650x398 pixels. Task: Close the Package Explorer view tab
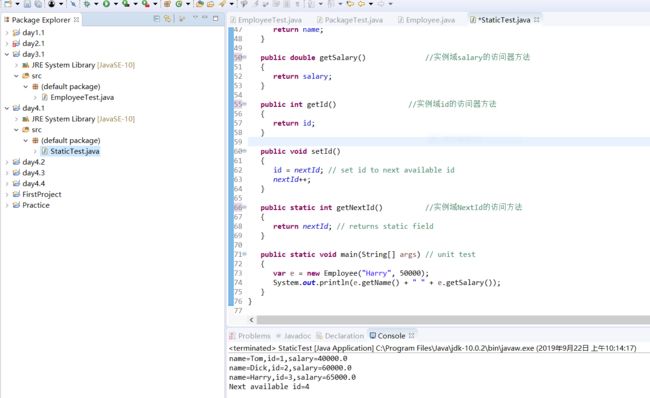pyautogui.click(x=76, y=19)
